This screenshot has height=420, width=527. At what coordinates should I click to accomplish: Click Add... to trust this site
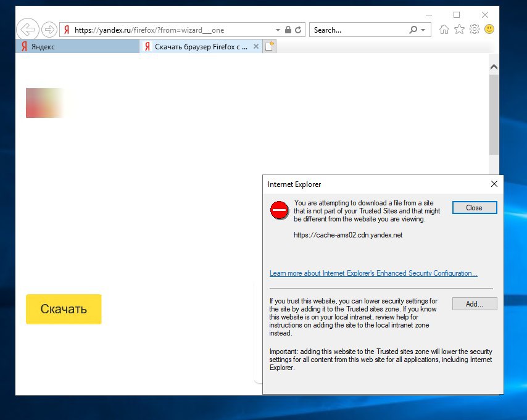coord(474,303)
